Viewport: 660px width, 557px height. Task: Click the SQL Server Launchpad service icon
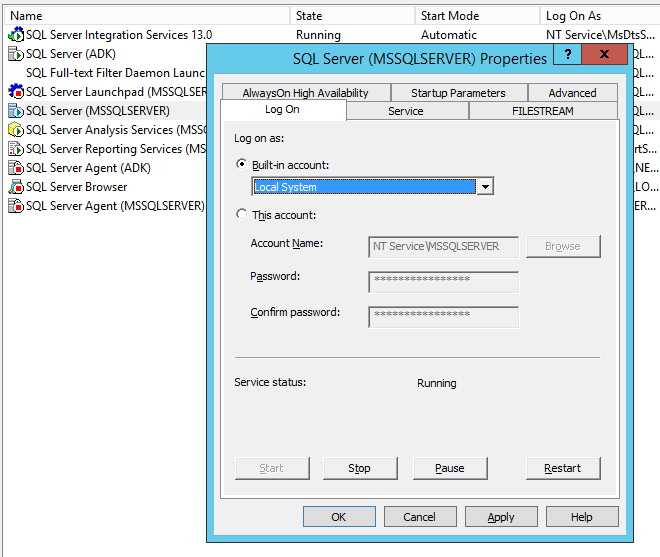(16, 91)
